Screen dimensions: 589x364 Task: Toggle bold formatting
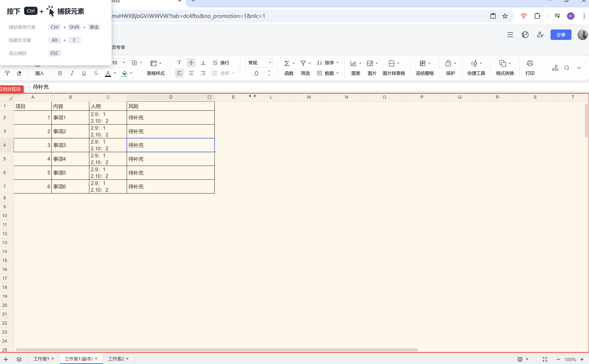[60, 73]
